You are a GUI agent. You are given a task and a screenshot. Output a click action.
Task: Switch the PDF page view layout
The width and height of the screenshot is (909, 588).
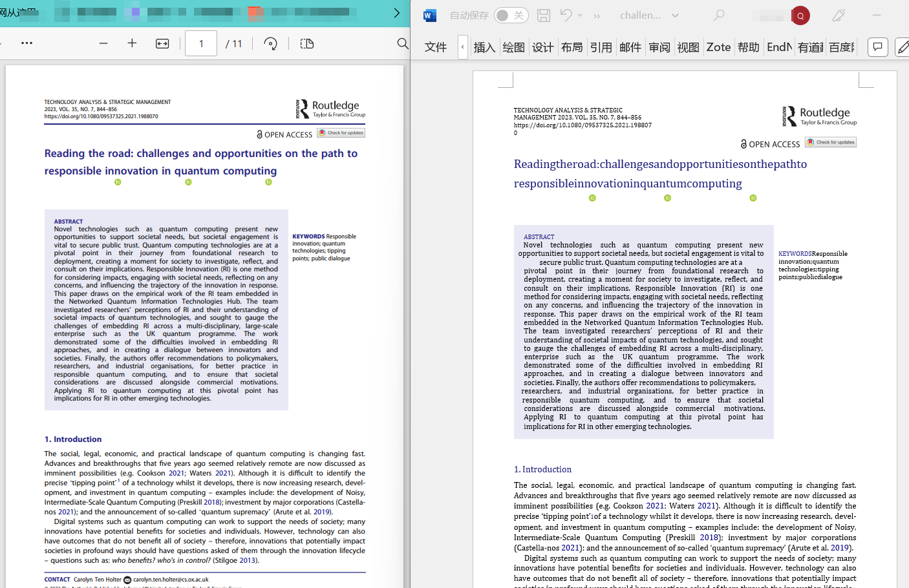tap(307, 43)
